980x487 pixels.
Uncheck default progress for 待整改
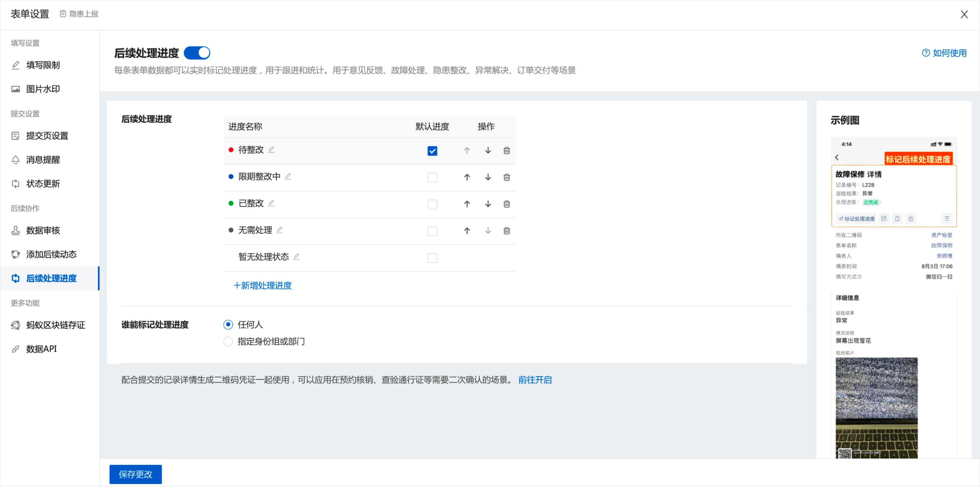coord(432,151)
